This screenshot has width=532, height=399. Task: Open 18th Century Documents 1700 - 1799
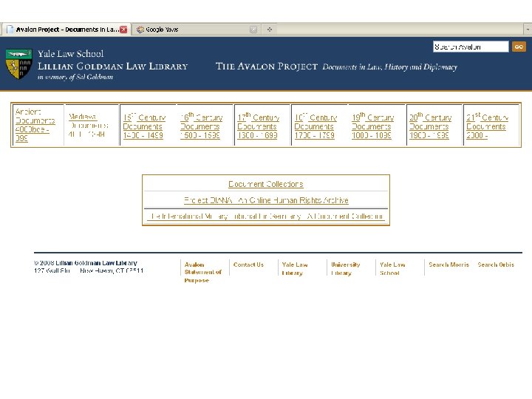point(316,126)
